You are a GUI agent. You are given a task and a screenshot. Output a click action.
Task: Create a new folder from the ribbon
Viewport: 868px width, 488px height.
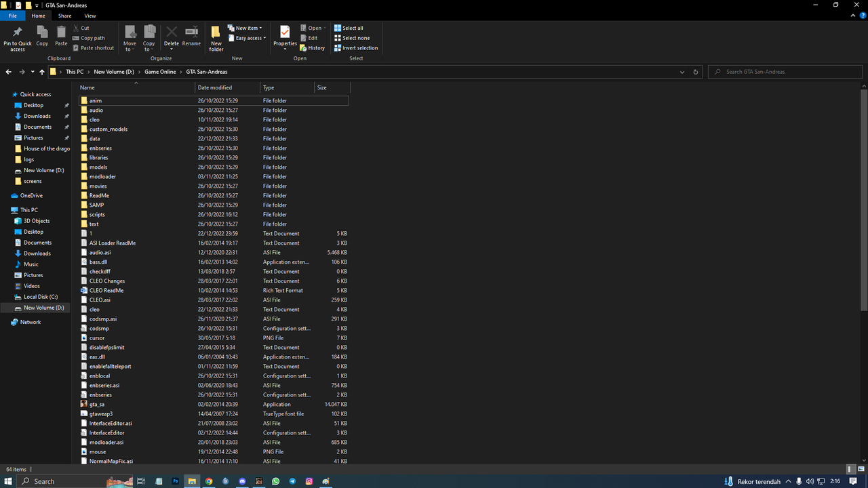[216, 38]
